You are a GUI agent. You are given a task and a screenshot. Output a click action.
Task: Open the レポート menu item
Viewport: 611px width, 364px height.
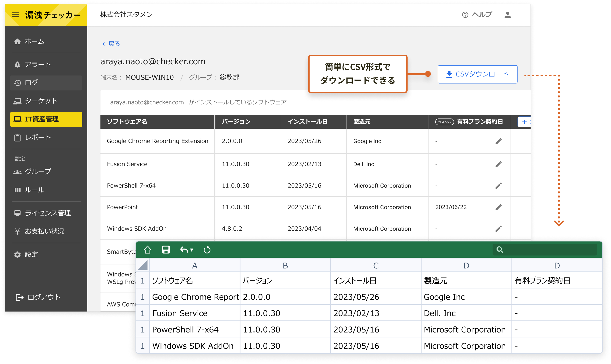(x=46, y=138)
